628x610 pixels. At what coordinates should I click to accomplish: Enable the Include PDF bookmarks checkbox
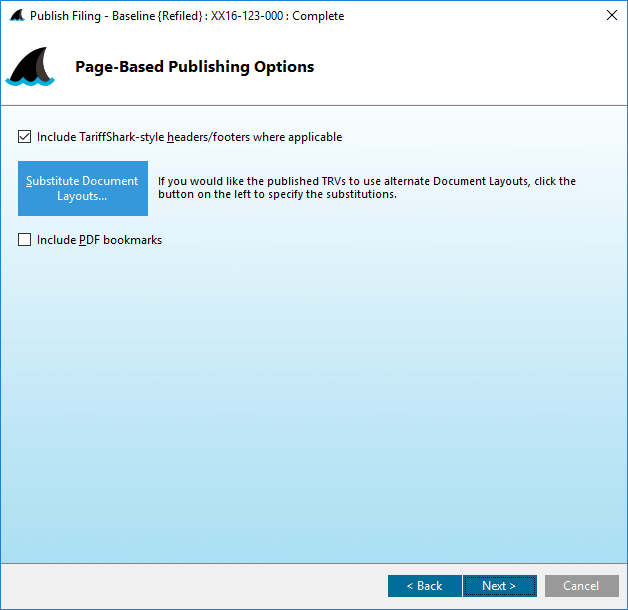click(25, 240)
